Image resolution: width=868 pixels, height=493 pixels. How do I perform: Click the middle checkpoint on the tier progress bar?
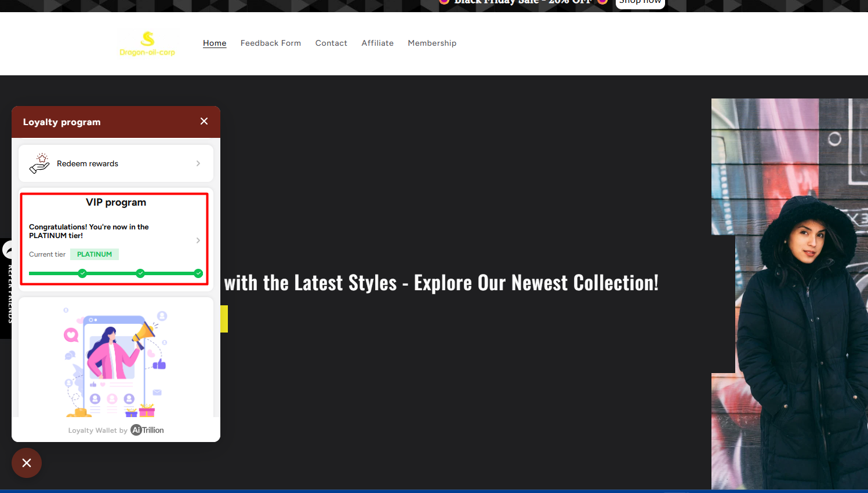coord(140,273)
